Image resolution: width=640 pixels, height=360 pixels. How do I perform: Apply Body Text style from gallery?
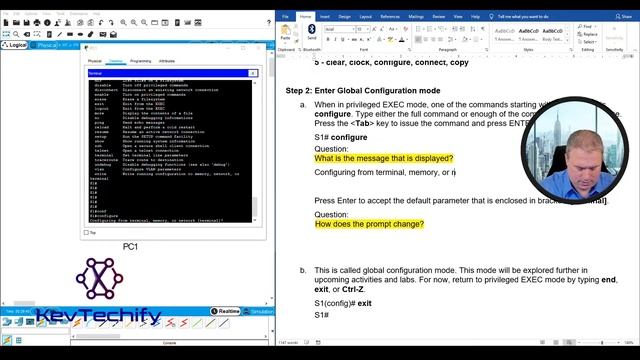point(552,34)
